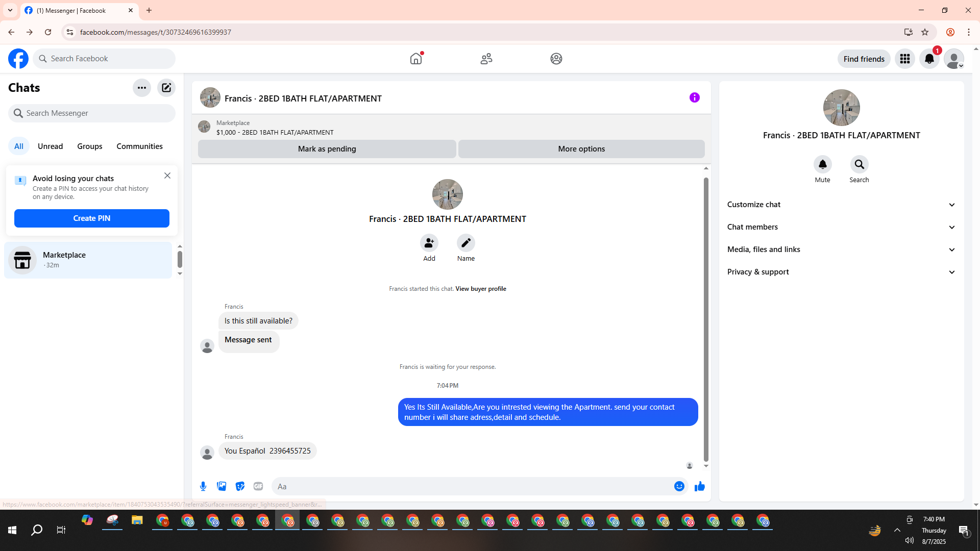
Task: Click the Create PIN button
Action: pos(92,218)
